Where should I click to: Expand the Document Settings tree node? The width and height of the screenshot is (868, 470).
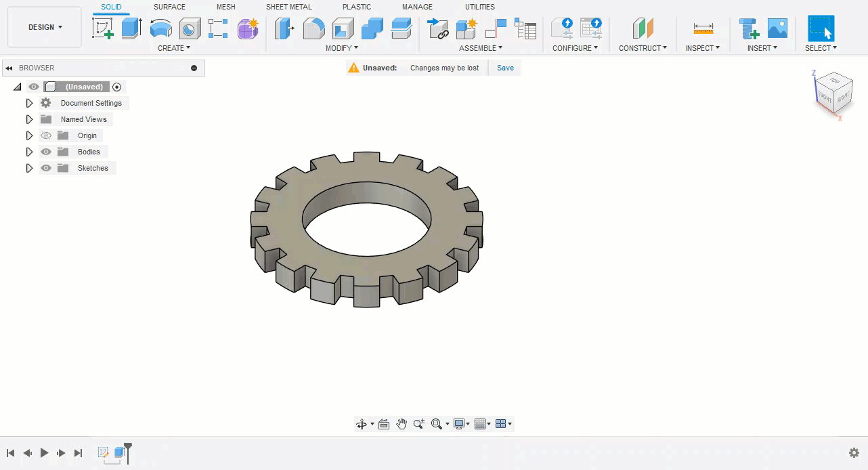tap(29, 103)
